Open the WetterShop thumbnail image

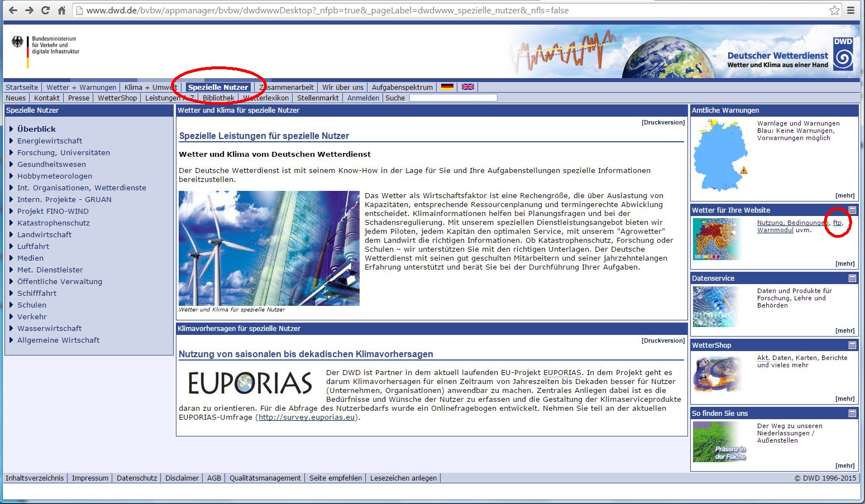coord(717,373)
